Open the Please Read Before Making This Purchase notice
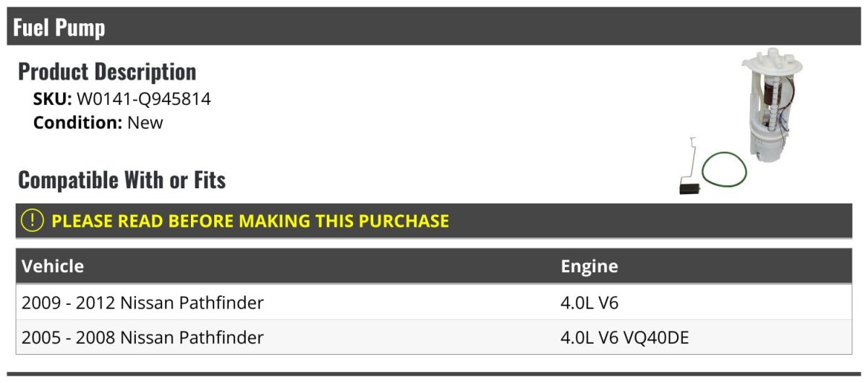The image size is (868, 383). click(250, 221)
